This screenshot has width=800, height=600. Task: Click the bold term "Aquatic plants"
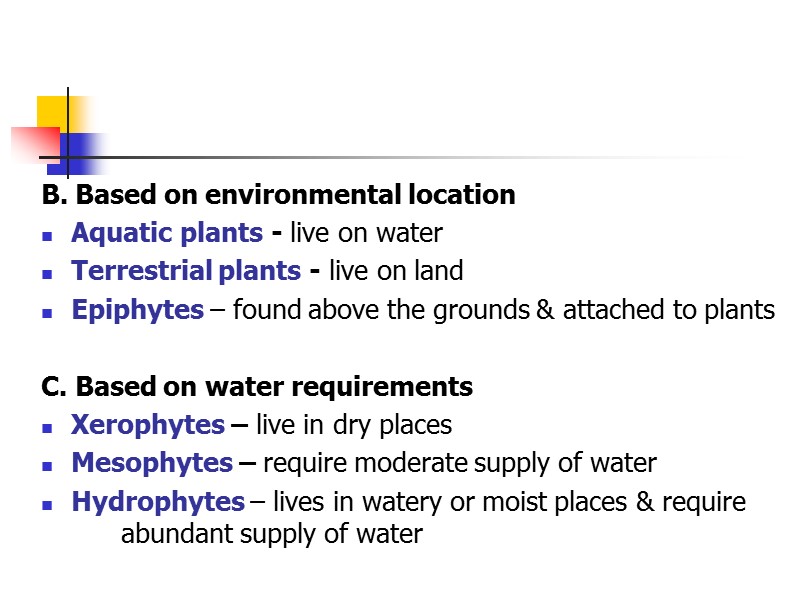167,234
